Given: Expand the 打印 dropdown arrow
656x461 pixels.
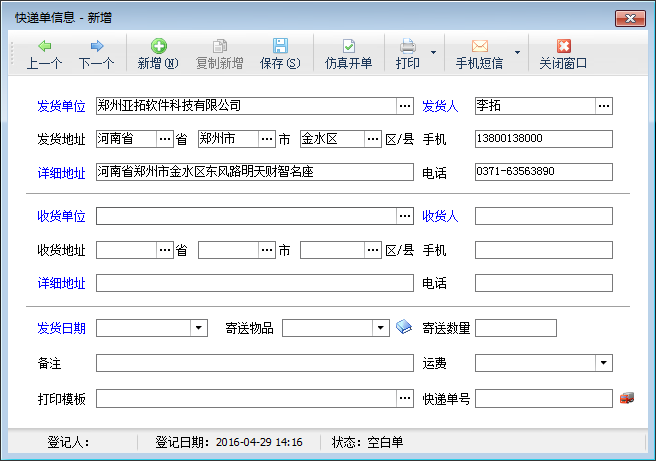Looking at the screenshot, I should [433, 53].
